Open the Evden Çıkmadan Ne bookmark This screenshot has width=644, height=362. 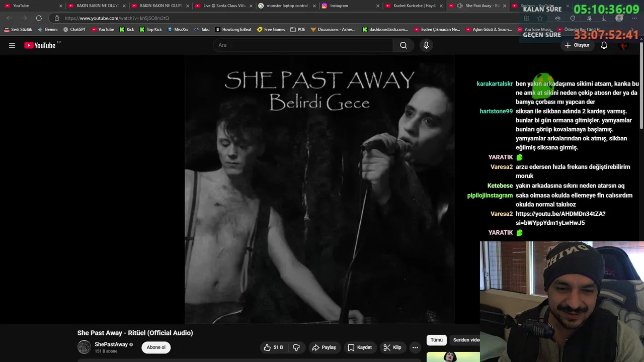pos(437,30)
